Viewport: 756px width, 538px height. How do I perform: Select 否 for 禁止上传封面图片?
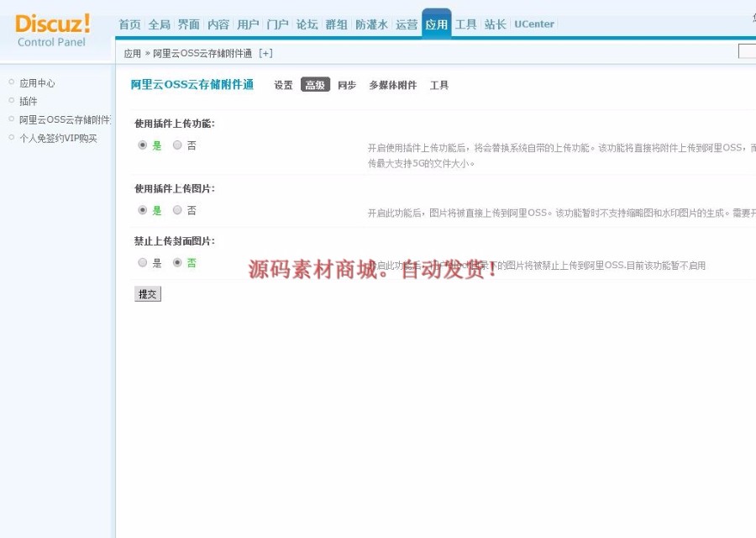tap(177, 262)
